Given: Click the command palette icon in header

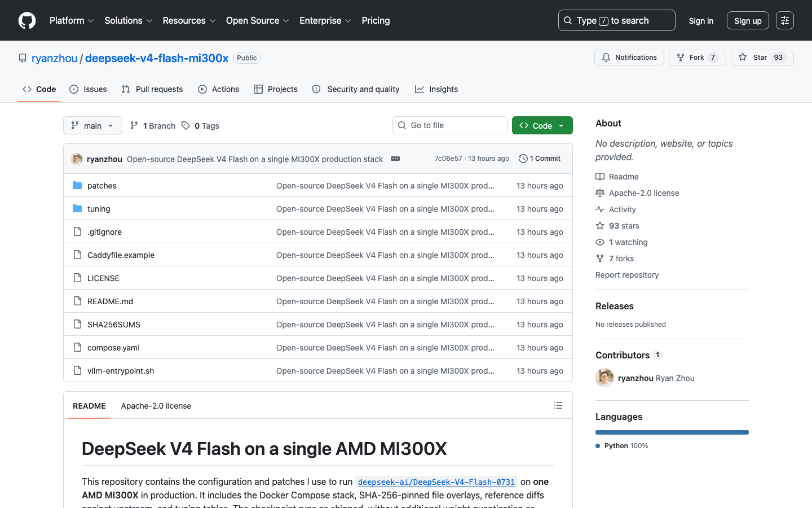Looking at the screenshot, I should pyautogui.click(x=785, y=20).
